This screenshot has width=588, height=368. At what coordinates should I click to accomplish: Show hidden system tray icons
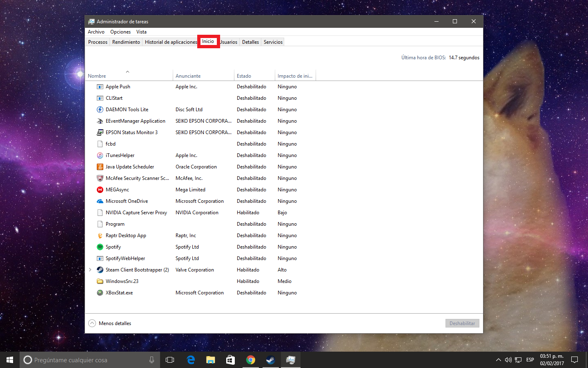[498, 360]
